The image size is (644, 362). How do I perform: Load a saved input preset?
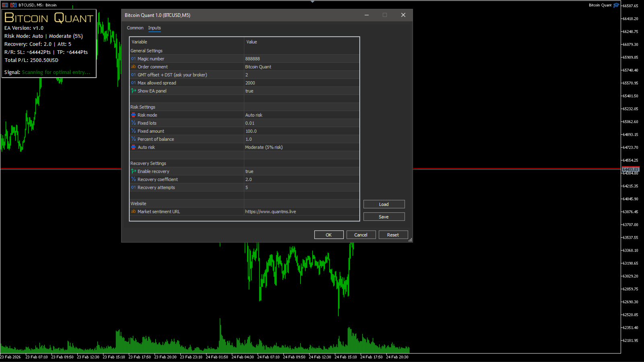point(384,204)
